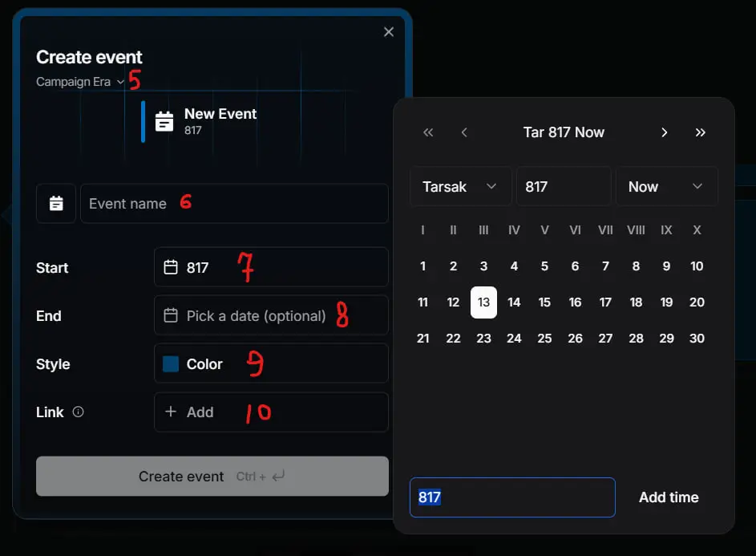Select day 24 in the calendar
This screenshot has width=756, height=556.
tap(514, 339)
